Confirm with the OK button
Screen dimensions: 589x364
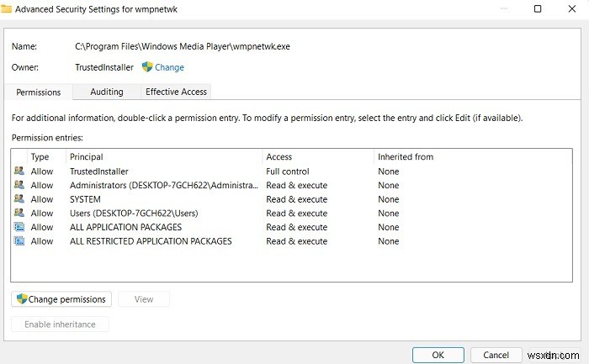click(438, 355)
